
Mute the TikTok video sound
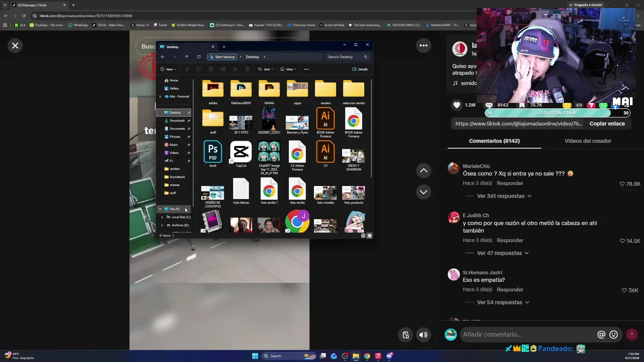pyautogui.click(x=424, y=335)
